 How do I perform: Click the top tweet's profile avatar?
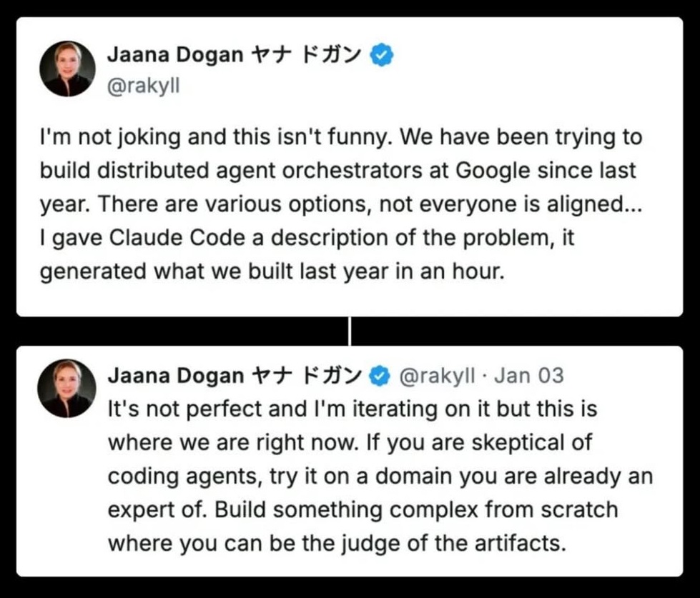click(68, 69)
